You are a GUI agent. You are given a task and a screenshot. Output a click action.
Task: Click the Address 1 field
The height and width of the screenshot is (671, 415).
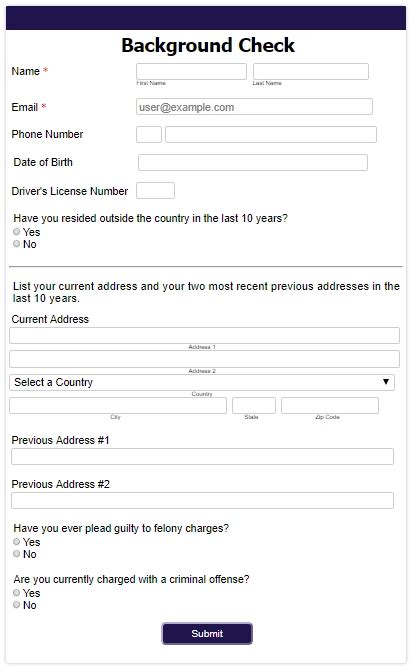click(205, 336)
